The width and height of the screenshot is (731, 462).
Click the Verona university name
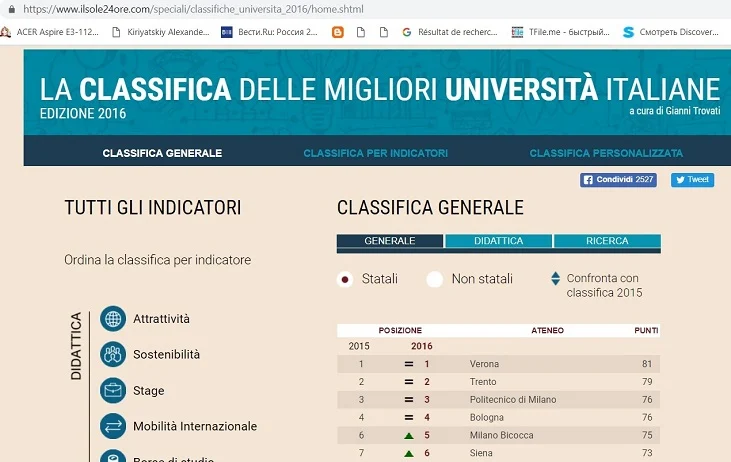click(x=484, y=364)
